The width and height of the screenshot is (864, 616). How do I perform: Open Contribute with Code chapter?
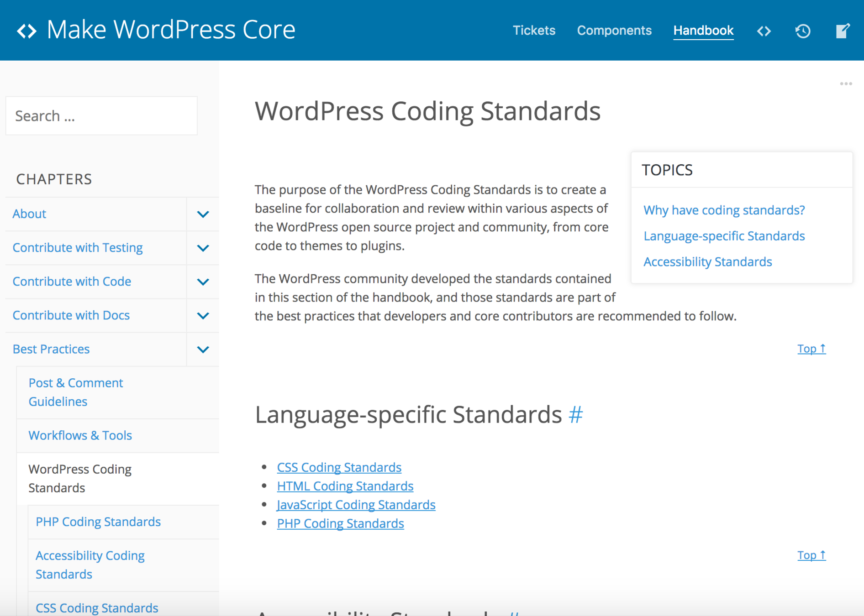point(72,282)
